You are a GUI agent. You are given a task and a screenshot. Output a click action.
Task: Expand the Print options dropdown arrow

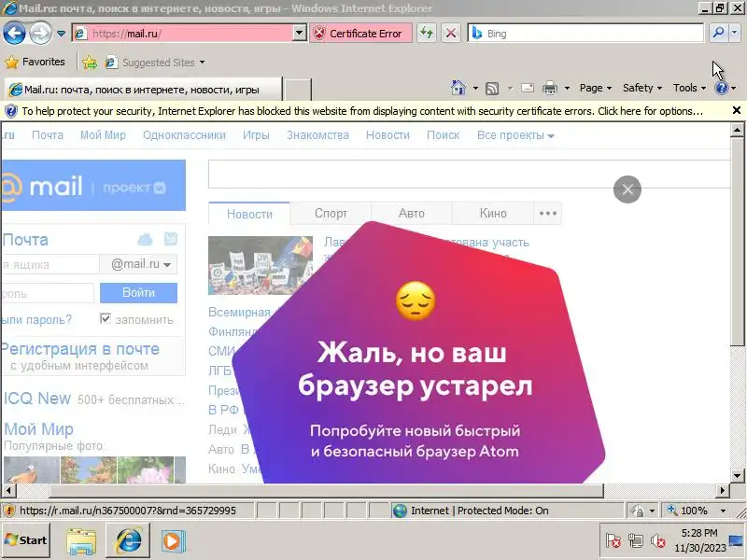click(x=567, y=88)
